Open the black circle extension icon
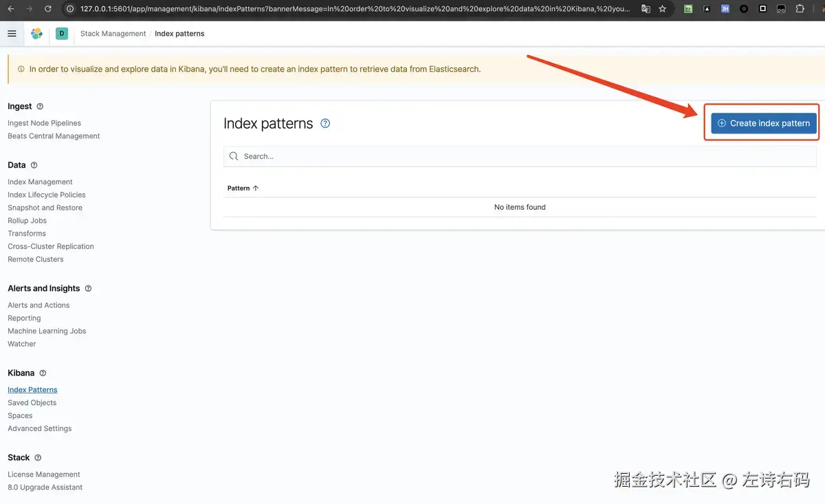 click(744, 9)
